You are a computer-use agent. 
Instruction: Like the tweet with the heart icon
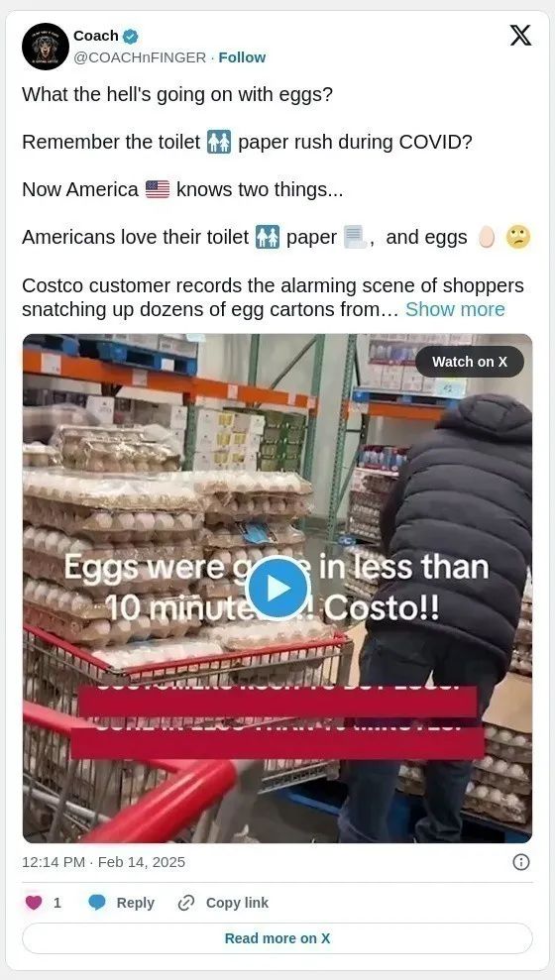(x=34, y=903)
